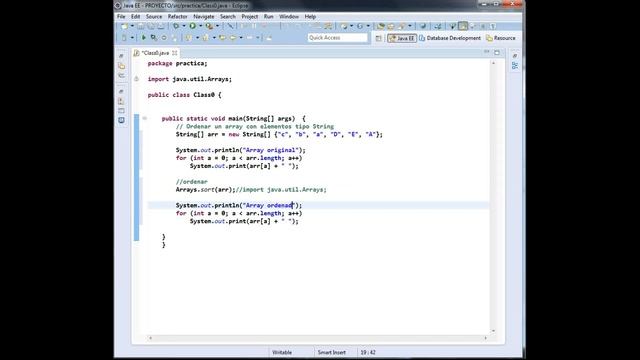
Task: Click into the Quick Access field
Action: [338, 38]
